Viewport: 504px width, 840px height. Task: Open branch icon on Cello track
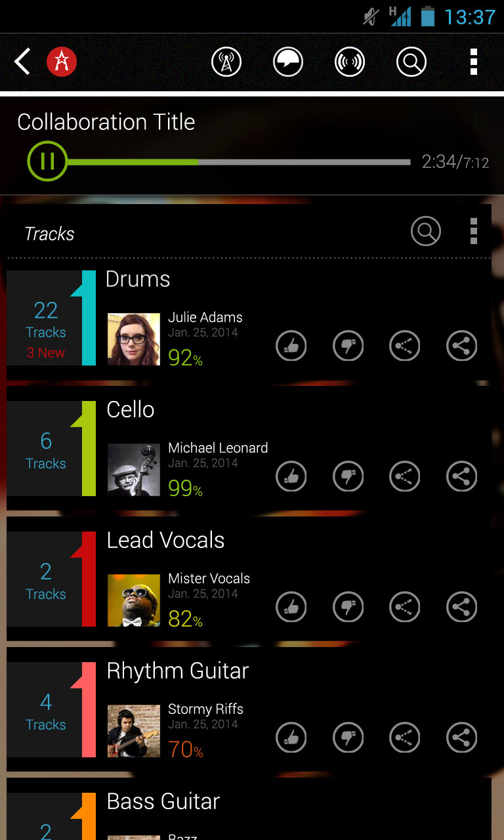(405, 476)
